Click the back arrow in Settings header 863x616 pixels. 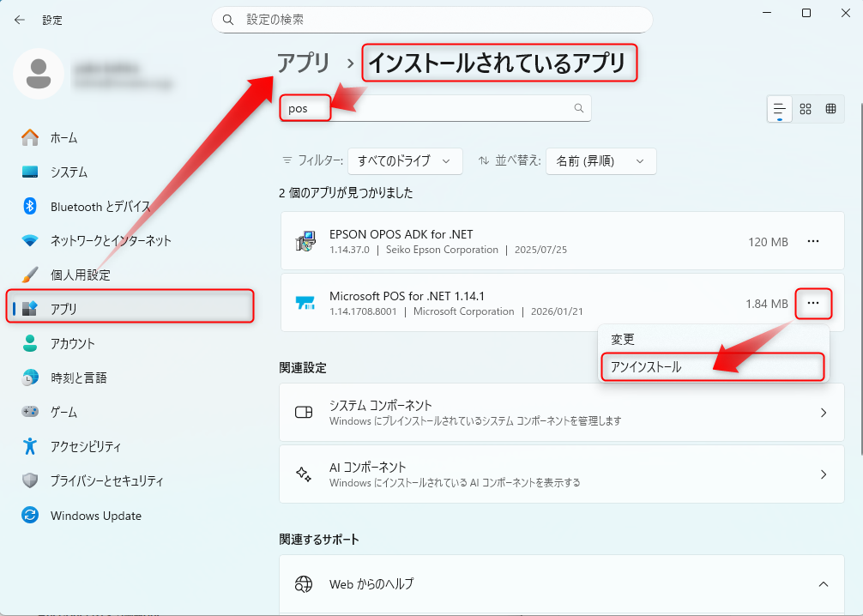point(20,20)
